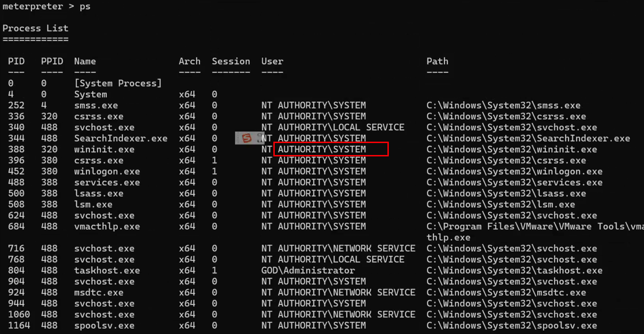The image size is (644, 334).
Task: Click the lsass.exe process name
Action: click(99, 193)
